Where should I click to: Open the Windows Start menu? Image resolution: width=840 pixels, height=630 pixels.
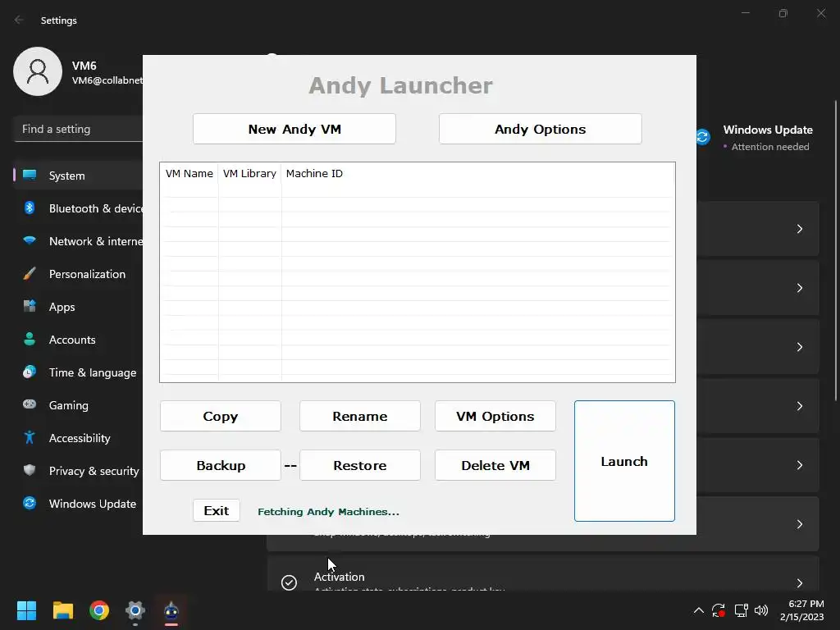click(26, 610)
